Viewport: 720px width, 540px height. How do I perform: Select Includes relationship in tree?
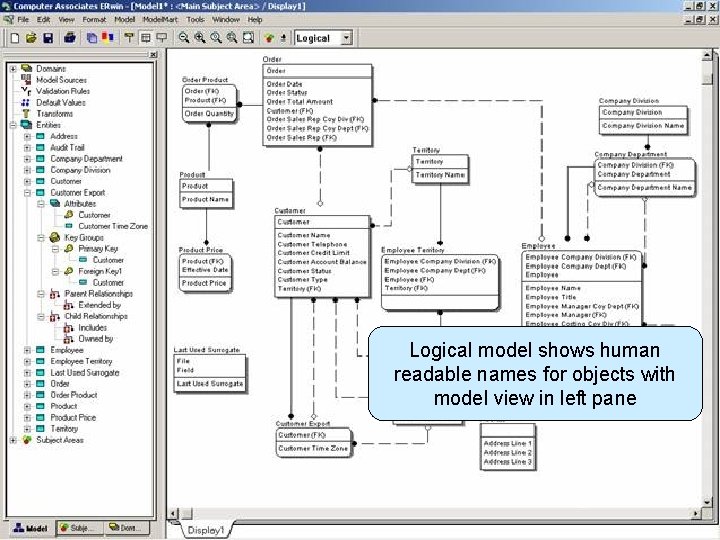[92, 327]
